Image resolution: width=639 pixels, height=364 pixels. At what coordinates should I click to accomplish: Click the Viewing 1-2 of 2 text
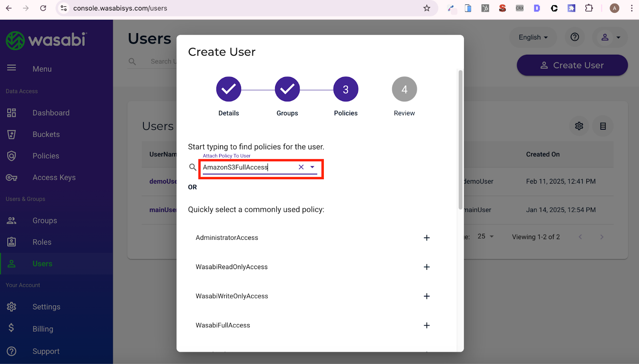536,237
